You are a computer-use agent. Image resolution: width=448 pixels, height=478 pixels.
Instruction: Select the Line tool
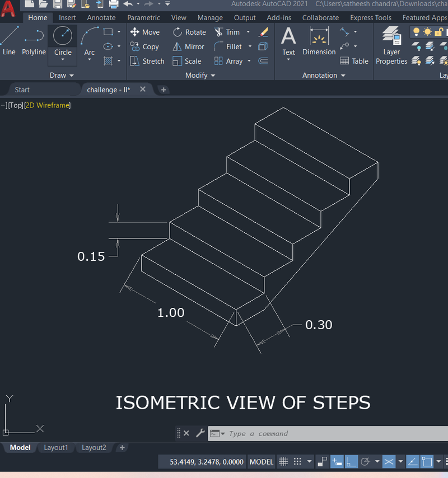click(x=9, y=41)
